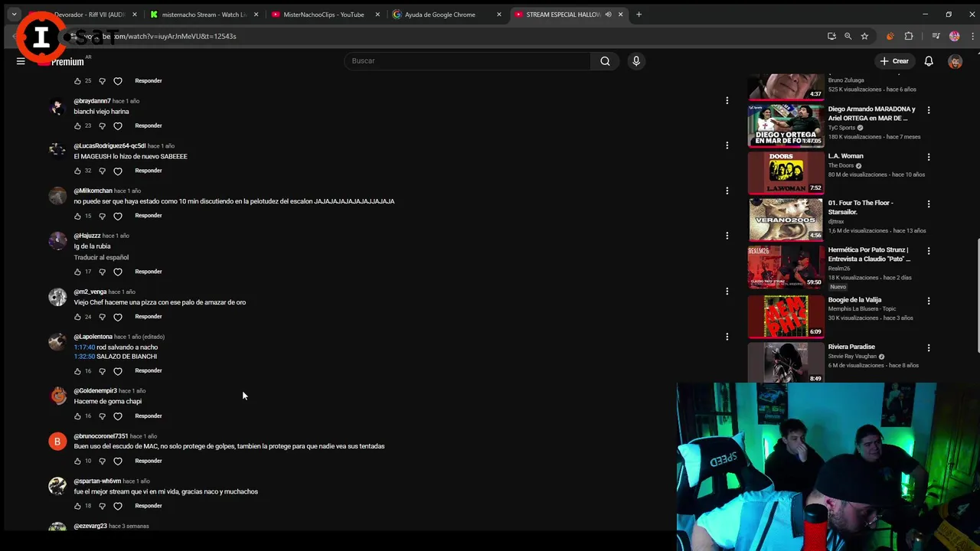The height and width of the screenshot is (551, 980).
Task: Open the Chrome extensions puzzle icon
Action: point(909,36)
